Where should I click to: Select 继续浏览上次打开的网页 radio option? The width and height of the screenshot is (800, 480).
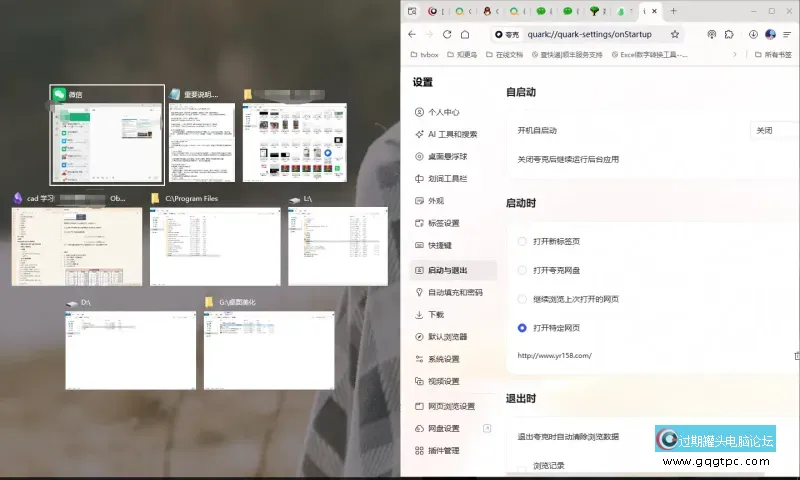(522, 299)
